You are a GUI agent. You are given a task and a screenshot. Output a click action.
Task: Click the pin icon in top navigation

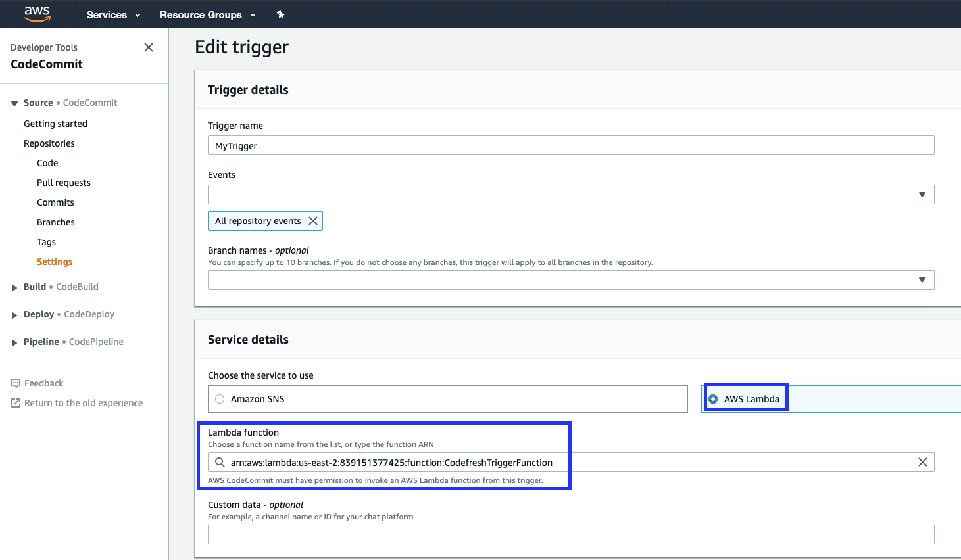tap(280, 14)
